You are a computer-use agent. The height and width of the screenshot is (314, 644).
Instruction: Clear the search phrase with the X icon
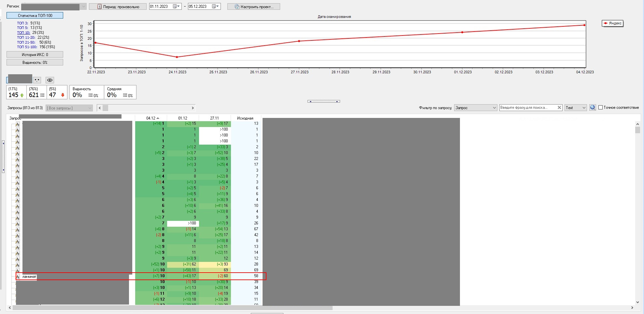pyautogui.click(x=559, y=107)
